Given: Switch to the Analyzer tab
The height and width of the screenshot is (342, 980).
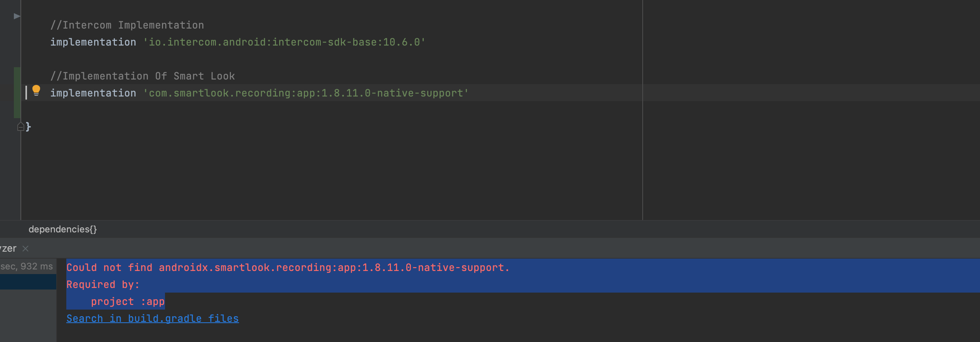Looking at the screenshot, I should click(x=8, y=248).
